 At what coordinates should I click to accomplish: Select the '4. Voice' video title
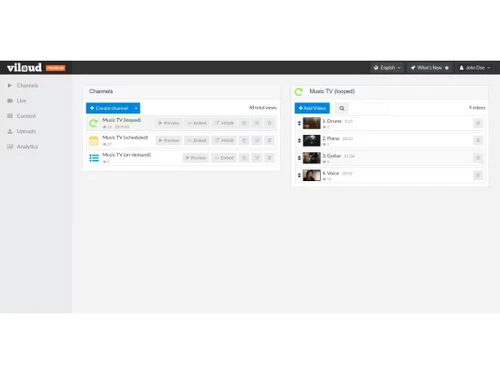point(331,173)
